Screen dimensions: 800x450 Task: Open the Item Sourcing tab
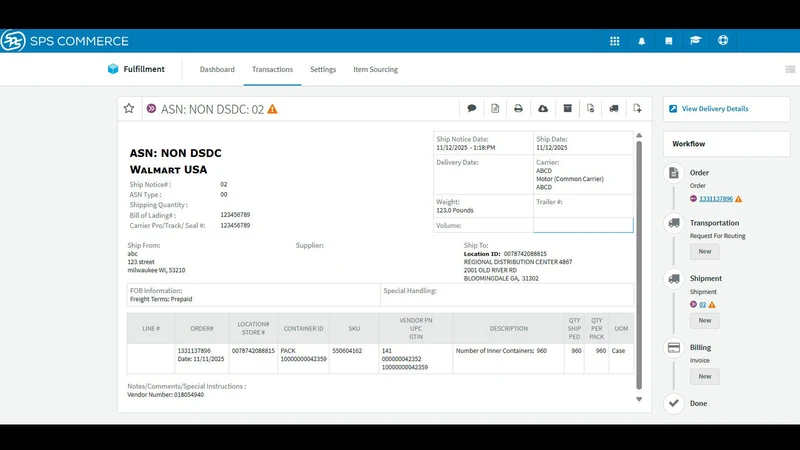click(x=376, y=69)
